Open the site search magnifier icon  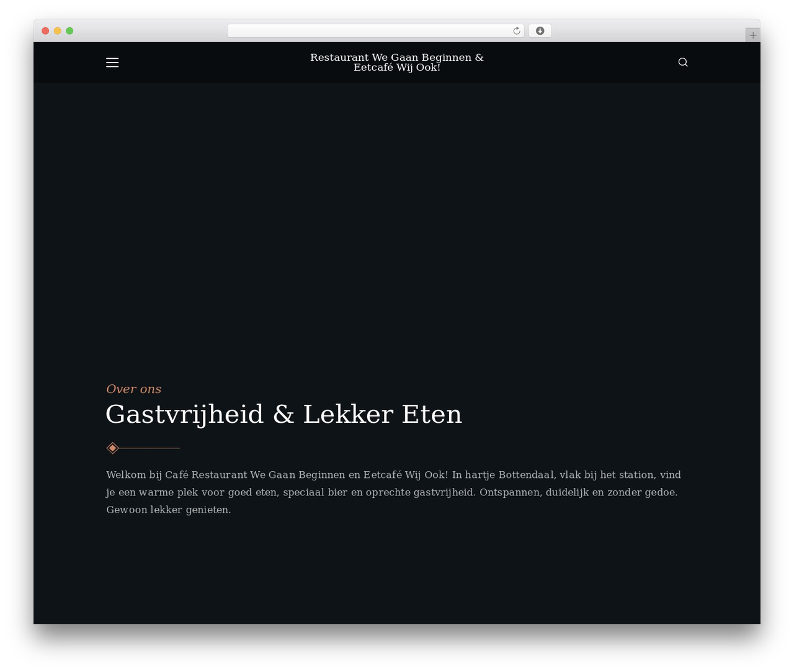point(683,62)
